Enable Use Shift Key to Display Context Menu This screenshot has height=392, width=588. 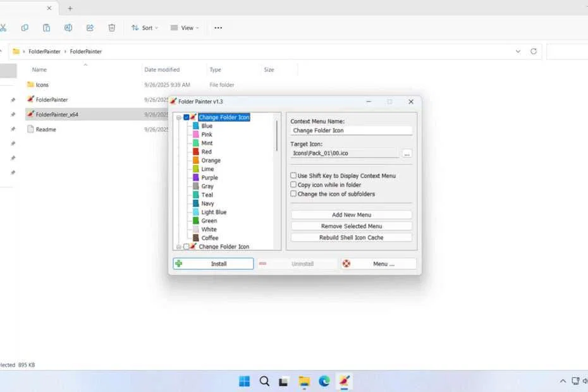click(293, 176)
